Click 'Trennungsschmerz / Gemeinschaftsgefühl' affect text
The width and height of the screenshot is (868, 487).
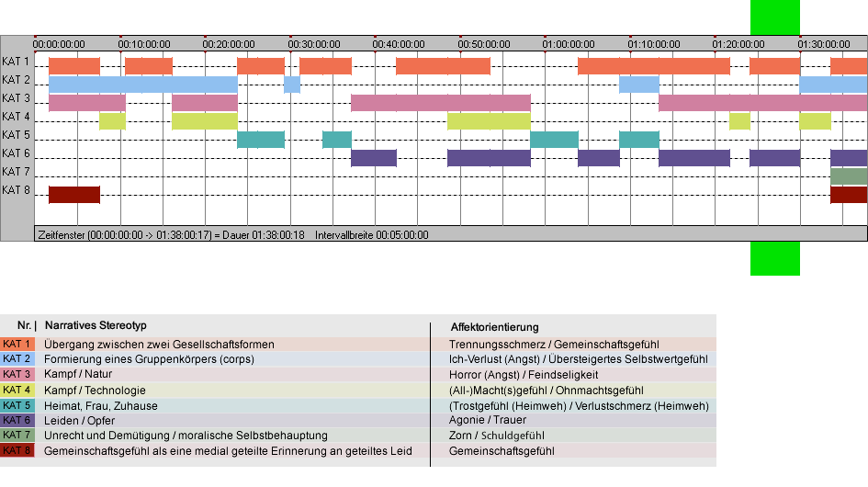pyautogui.click(x=554, y=344)
